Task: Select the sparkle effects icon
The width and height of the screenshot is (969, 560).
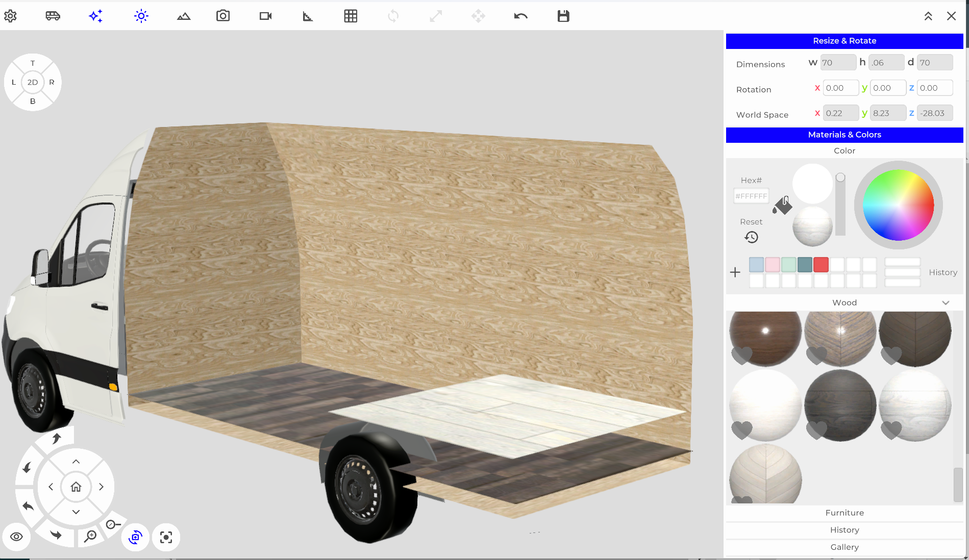Action: [95, 16]
